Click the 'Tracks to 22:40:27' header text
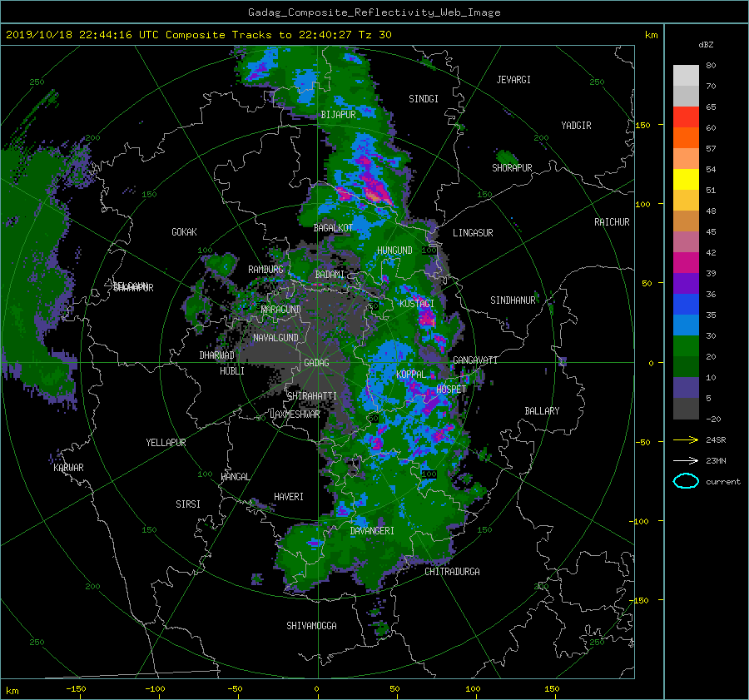This screenshot has width=749, height=700. click(291, 35)
